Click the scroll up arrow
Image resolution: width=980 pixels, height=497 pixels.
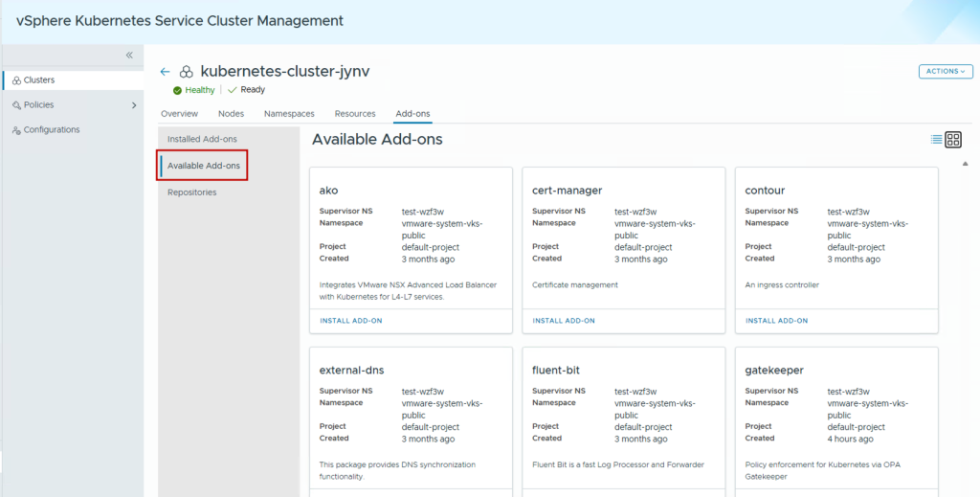[966, 164]
